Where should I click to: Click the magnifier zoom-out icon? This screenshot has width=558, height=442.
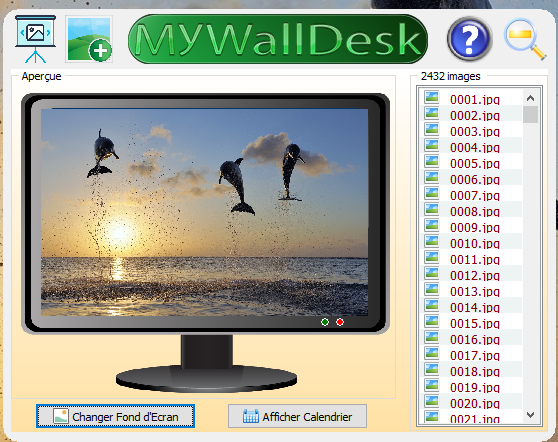[525, 39]
